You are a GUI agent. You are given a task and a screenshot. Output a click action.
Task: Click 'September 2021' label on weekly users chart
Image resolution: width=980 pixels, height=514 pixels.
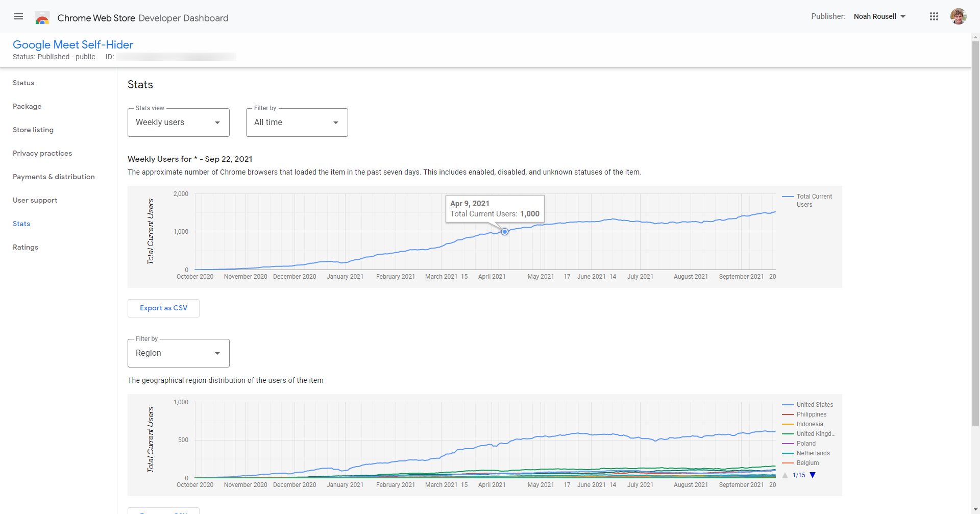coord(741,277)
